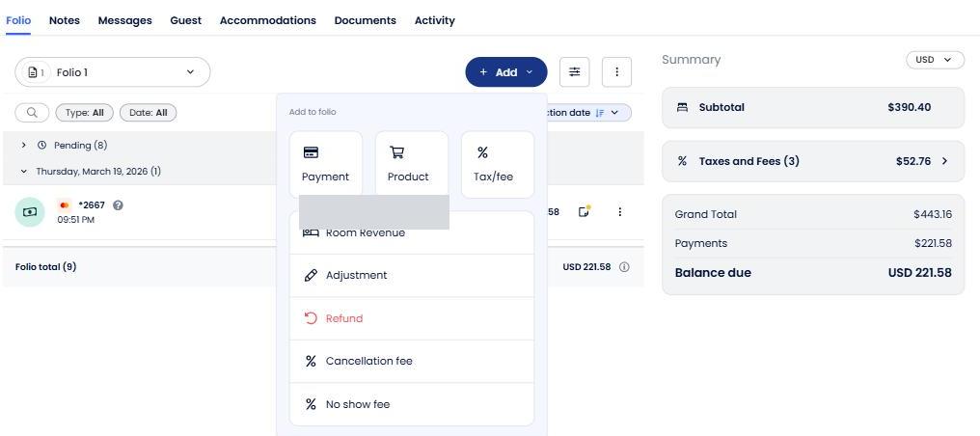
Task: Open the Accommodations tab
Action: click(267, 20)
